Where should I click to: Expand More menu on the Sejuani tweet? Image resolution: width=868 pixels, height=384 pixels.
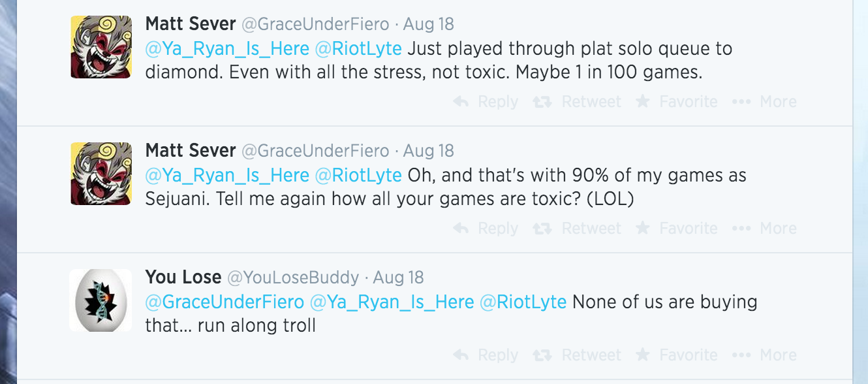point(764,229)
